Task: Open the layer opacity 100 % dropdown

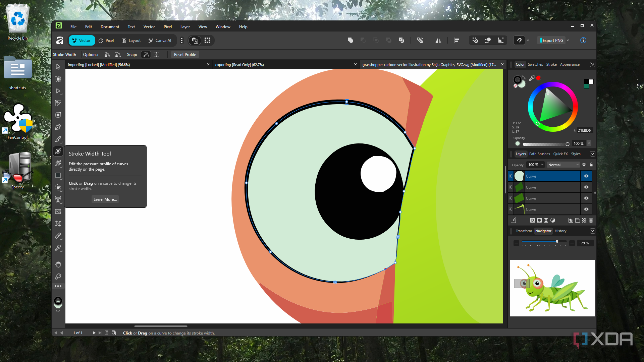Action: (x=536, y=165)
